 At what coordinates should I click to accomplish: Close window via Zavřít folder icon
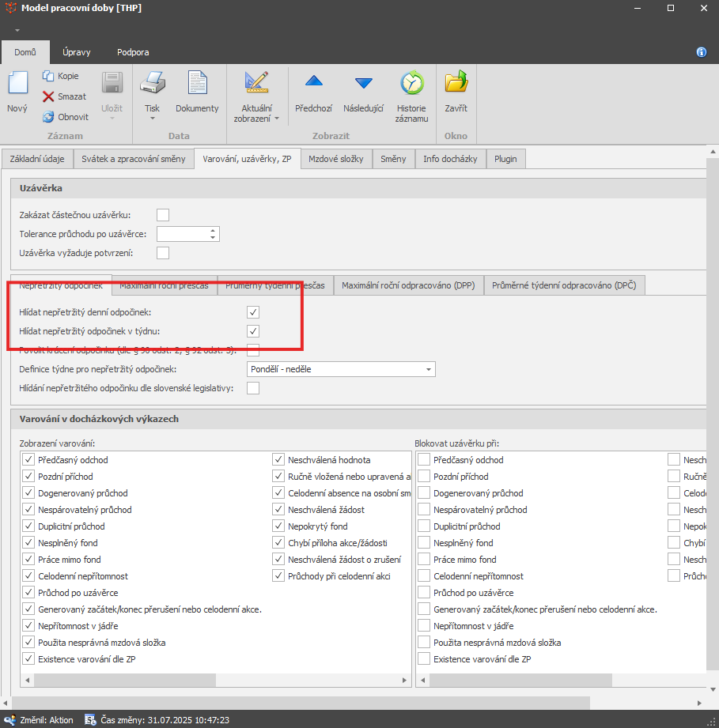pos(456,81)
